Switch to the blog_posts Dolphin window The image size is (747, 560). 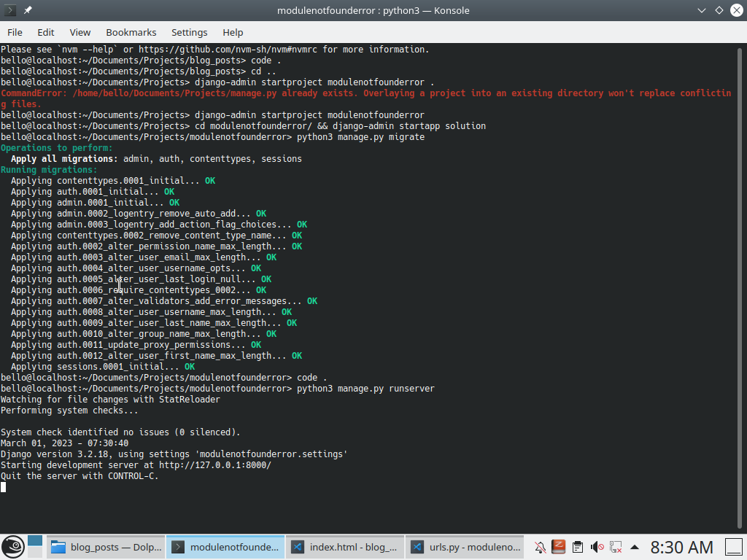tap(106, 547)
